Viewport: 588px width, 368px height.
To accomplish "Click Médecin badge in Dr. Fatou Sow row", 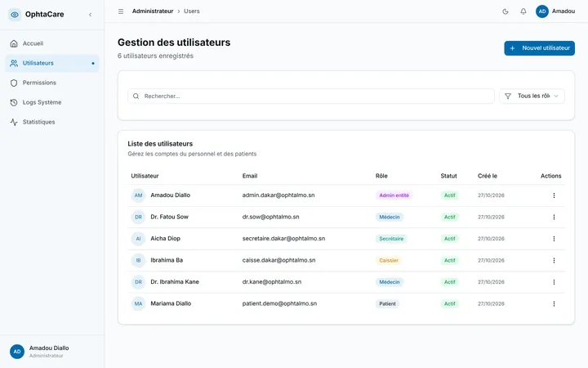I will pyautogui.click(x=390, y=217).
